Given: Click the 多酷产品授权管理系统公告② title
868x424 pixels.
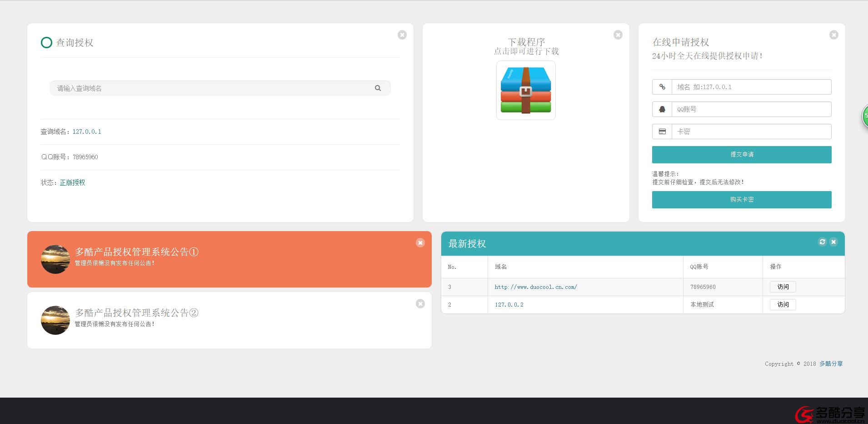Looking at the screenshot, I should click(137, 313).
